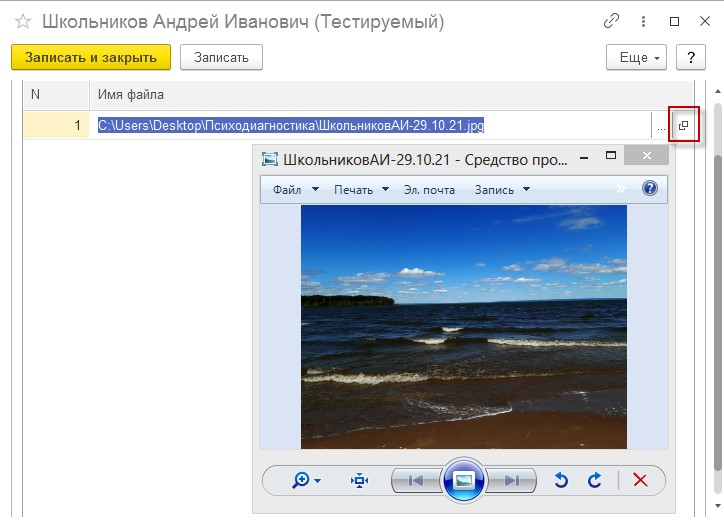This screenshot has height=528, width=724.
Task: Close the 1C form window
Action: click(705, 21)
